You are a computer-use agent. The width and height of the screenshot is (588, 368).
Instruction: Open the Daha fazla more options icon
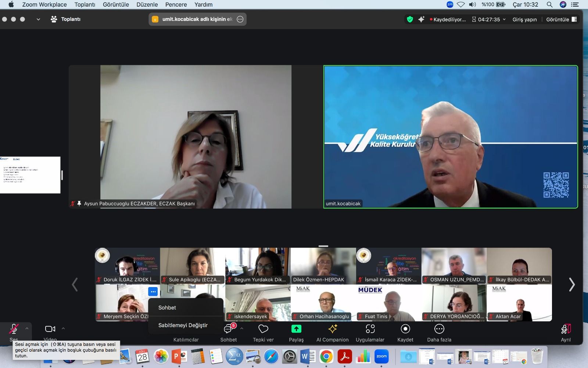(x=439, y=329)
